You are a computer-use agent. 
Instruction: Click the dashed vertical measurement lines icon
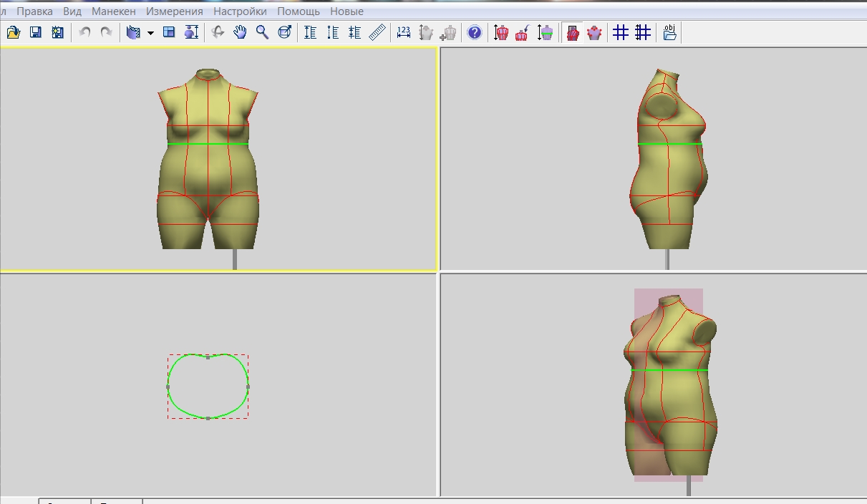click(x=332, y=32)
